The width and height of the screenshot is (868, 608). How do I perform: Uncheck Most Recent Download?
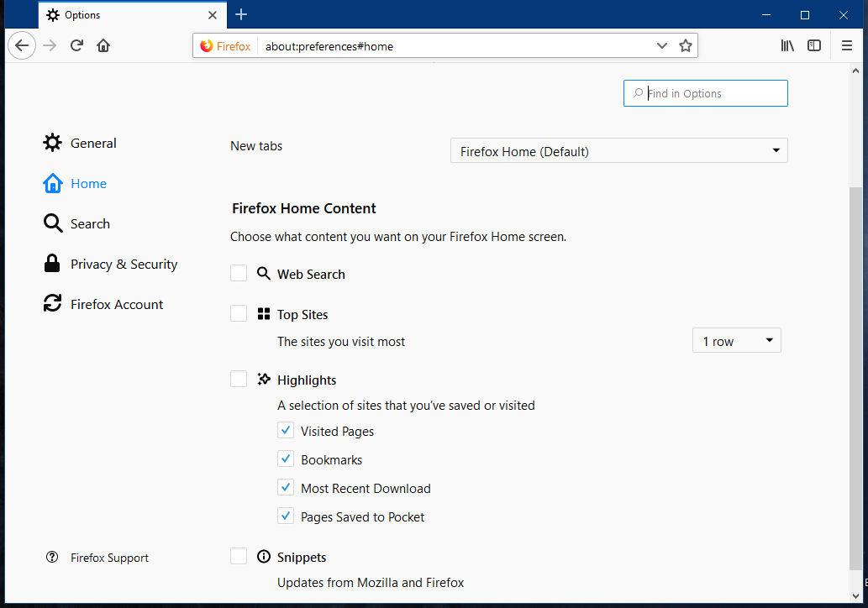coord(286,487)
